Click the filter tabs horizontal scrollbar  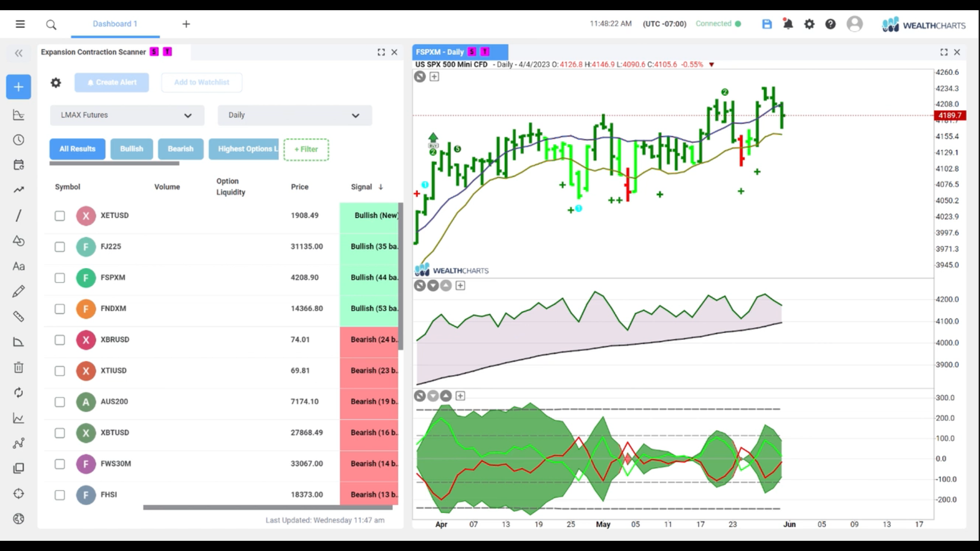pyautogui.click(x=114, y=164)
